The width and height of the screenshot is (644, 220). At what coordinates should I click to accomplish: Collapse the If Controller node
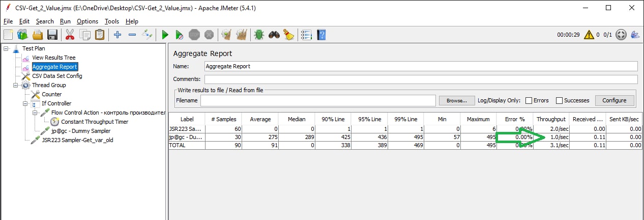click(25, 103)
